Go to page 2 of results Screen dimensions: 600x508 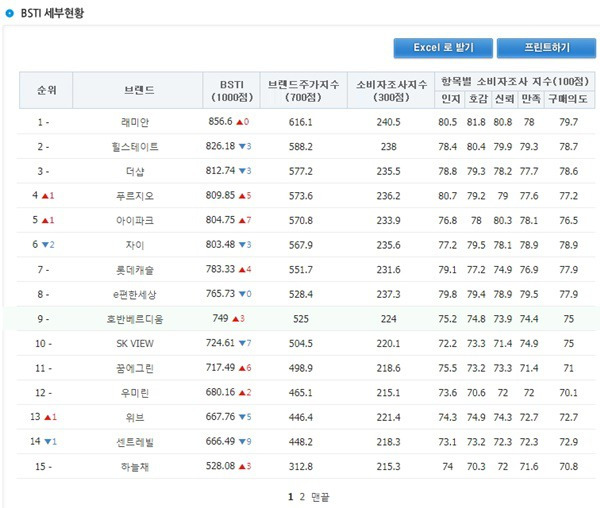302,497
